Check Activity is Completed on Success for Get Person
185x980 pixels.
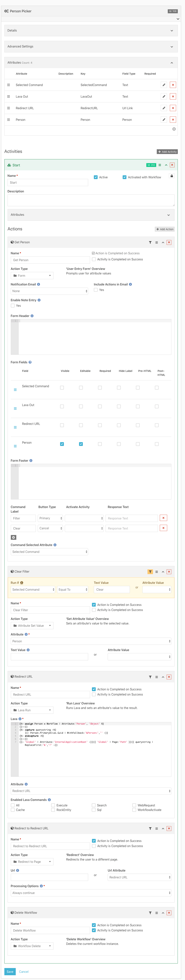click(x=94, y=259)
